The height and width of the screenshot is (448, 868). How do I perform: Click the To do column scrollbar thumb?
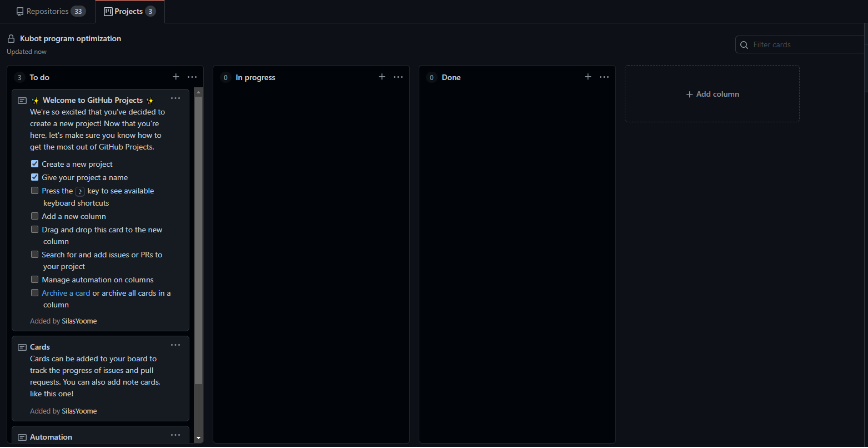point(198,240)
